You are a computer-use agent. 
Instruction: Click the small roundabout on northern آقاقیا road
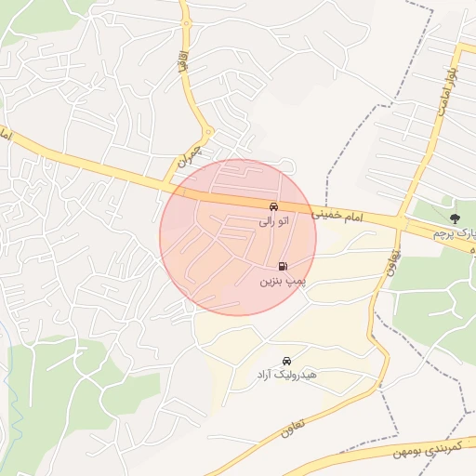pos(186,23)
